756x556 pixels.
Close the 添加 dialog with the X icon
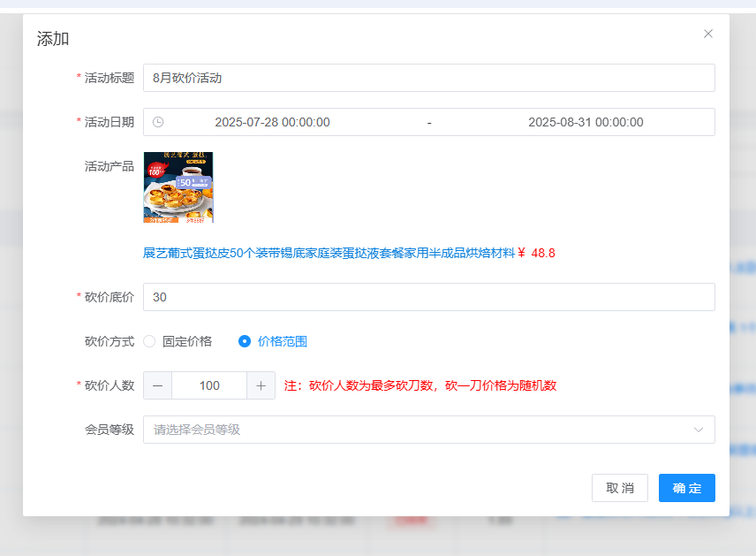pyautogui.click(x=707, y=34)
